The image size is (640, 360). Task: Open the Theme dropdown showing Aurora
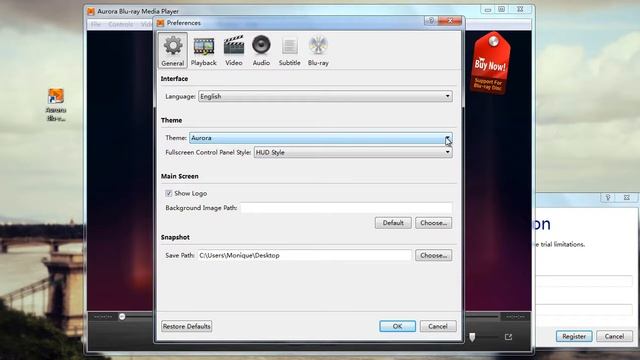tap(321, 138)
